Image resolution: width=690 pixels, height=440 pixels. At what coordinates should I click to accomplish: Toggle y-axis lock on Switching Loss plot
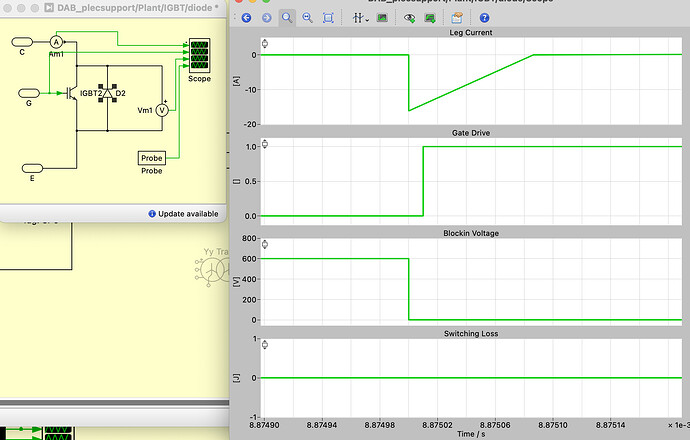265,345
